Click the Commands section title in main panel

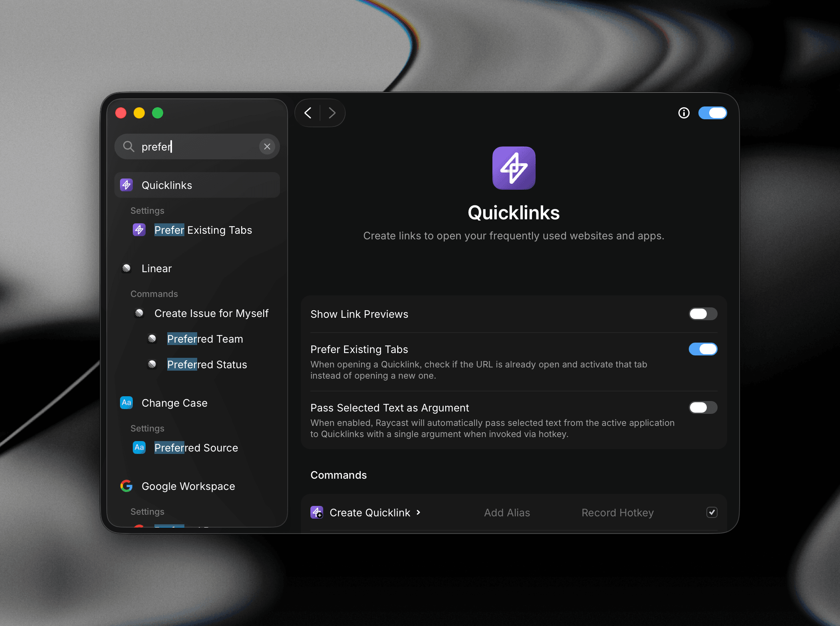[x=338, y=475]
